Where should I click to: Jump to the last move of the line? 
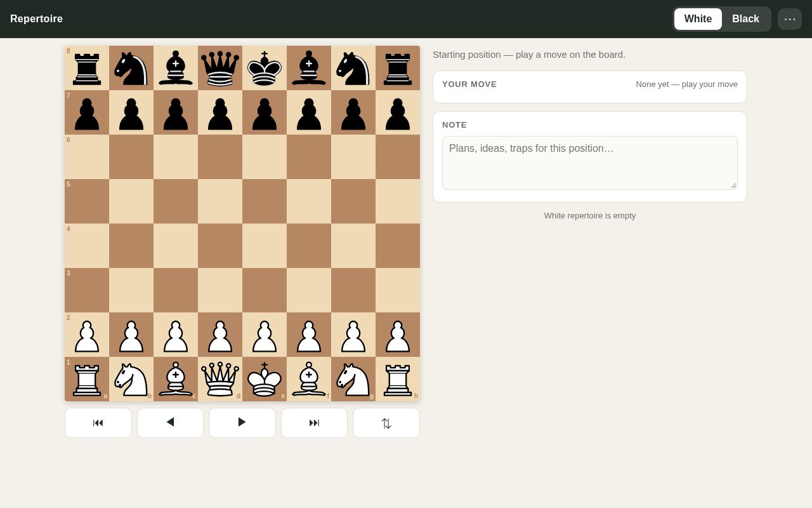click(314, 423)
